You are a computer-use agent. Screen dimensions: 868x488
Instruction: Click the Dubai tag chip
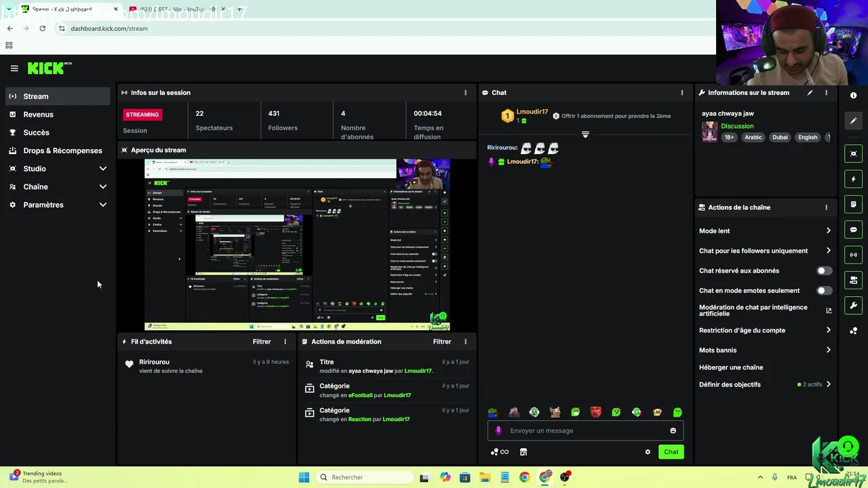[780, 137]
